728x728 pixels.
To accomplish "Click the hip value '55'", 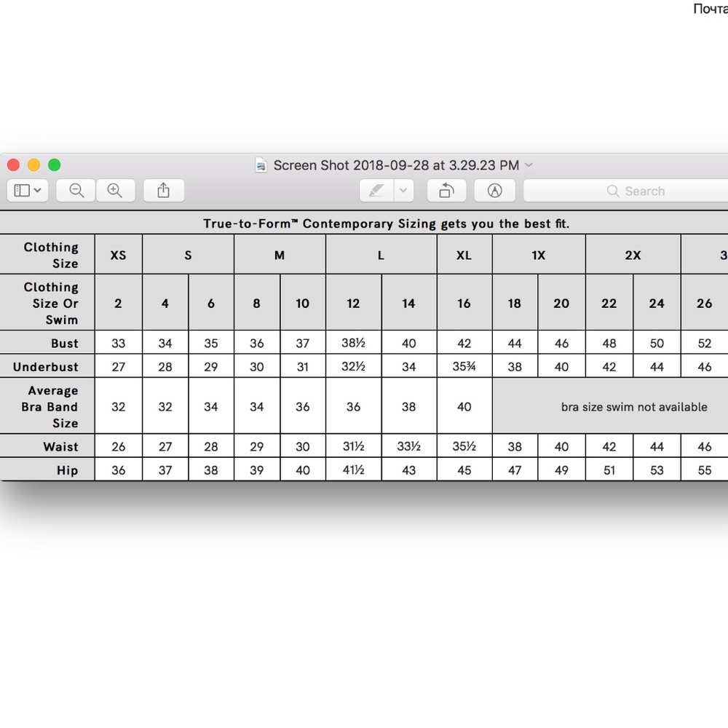I will pyautogui.click(x=704, y=470).
